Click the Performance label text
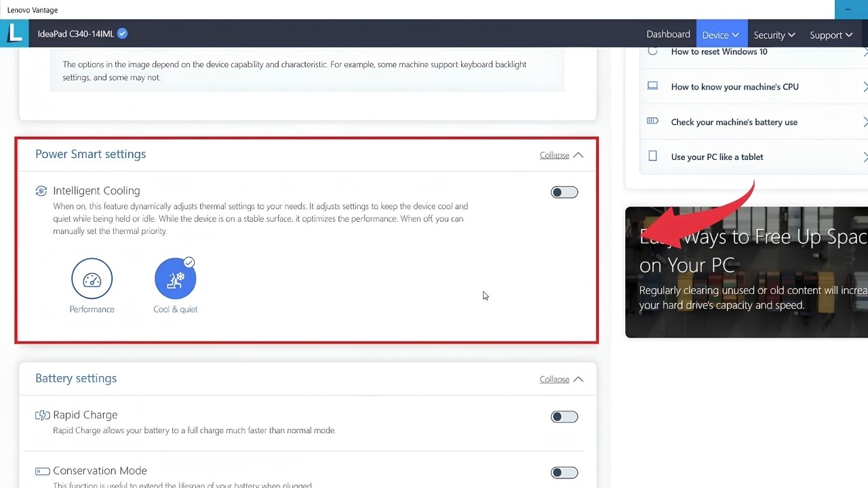The height and width of the screenshot is (488, 868). coord(92,309)
